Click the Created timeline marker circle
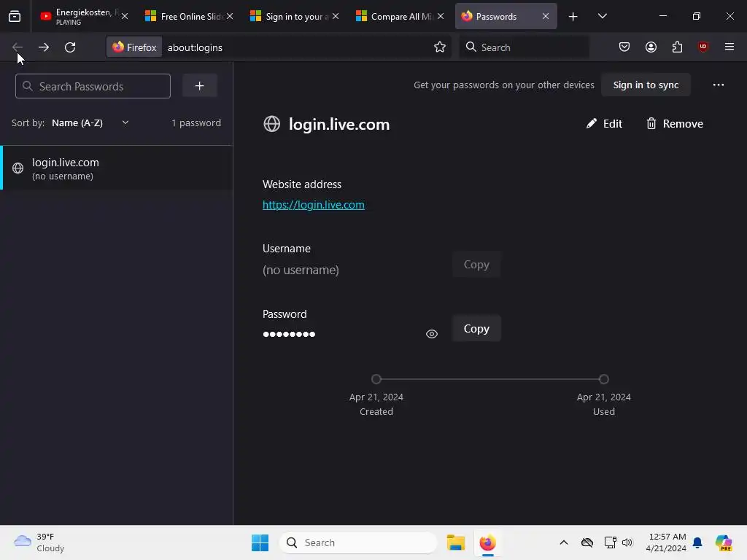The height and width of the screenshot is (560, 747). pyautogui.click(x=376, y=379)
